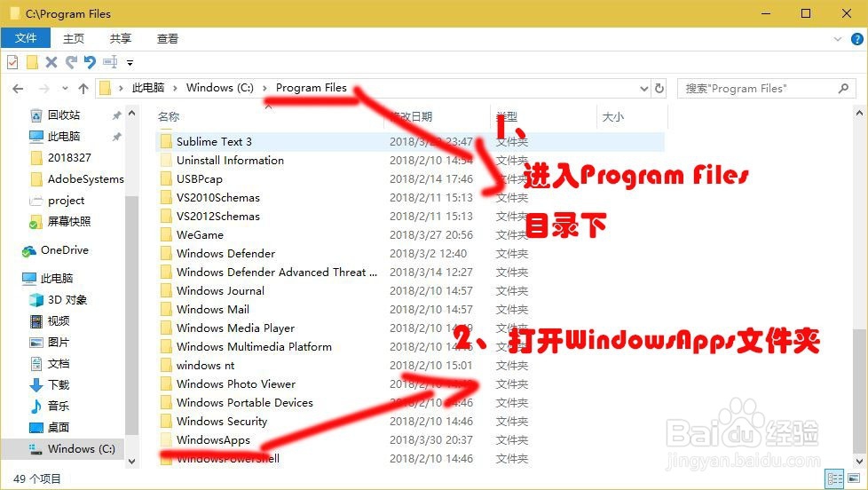The width and height of the screenshot is (868, 490).
Task: Open the address bar history dropdown
Action: click(643, 89)
